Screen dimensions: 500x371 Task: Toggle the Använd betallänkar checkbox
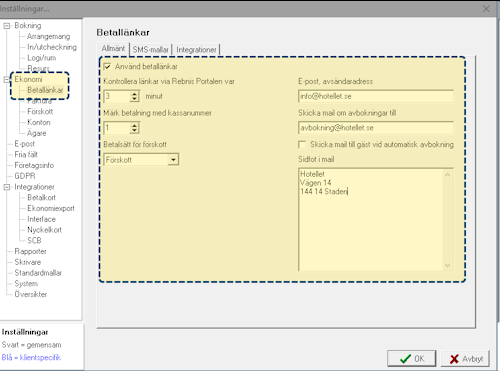coord(107,67)
